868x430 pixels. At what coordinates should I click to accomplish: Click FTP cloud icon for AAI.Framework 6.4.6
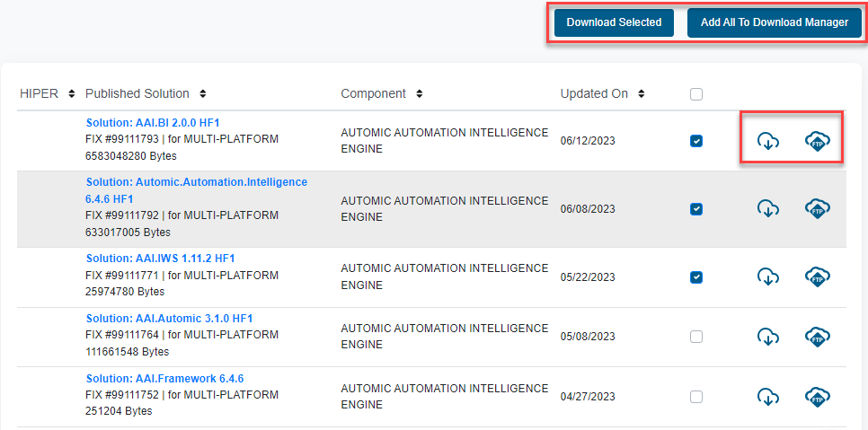tap(817, 396)
